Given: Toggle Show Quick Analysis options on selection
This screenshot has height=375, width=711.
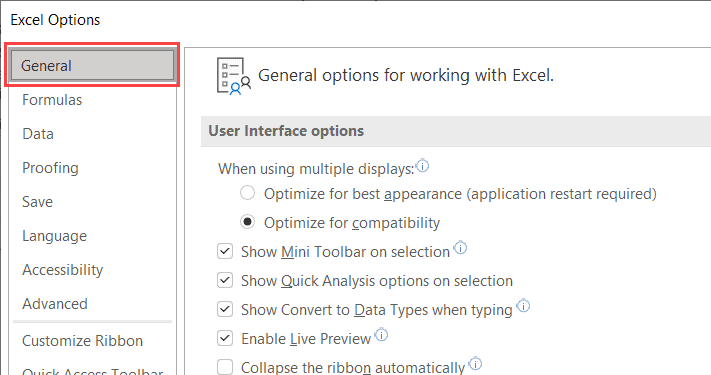Looking at the screenshot, I should (x=225, y=280).
